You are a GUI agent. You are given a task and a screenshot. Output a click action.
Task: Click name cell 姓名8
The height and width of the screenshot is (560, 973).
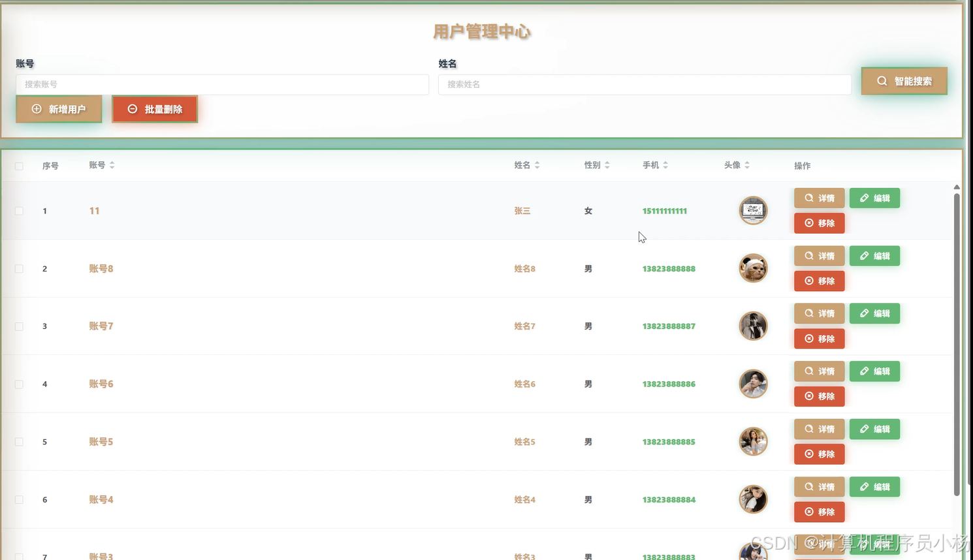point(524,269)
